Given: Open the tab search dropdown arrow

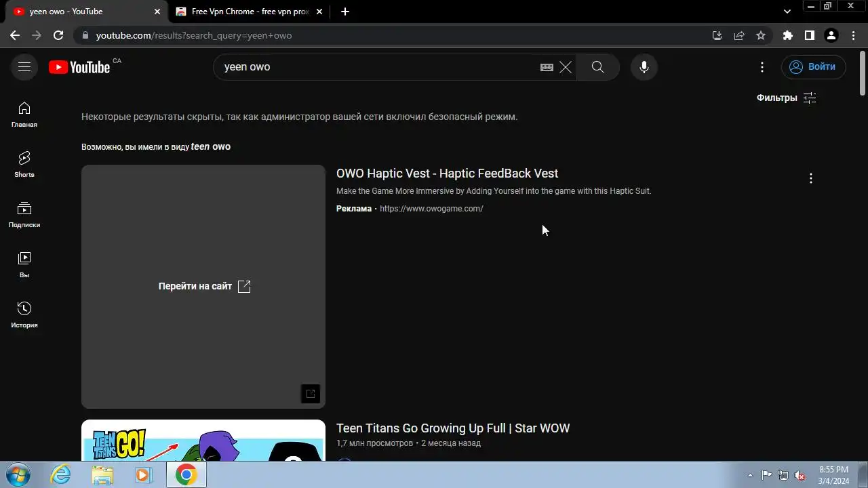Looking at the screenshot, I should point(787,12).
